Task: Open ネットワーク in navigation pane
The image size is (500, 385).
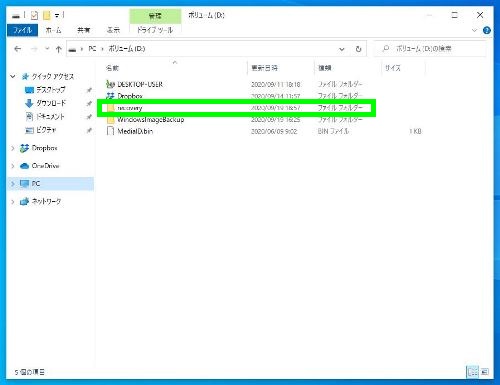Action: pos(46,201)
